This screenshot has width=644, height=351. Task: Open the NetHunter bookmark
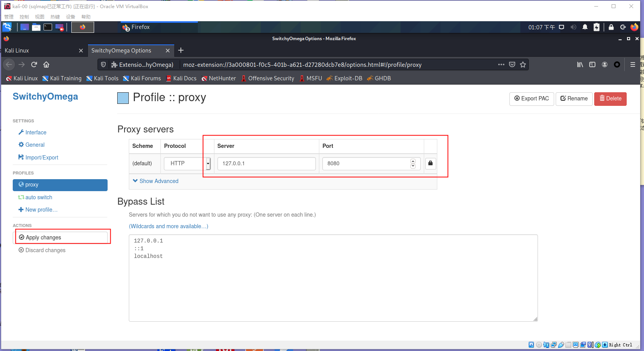point(219,78)
